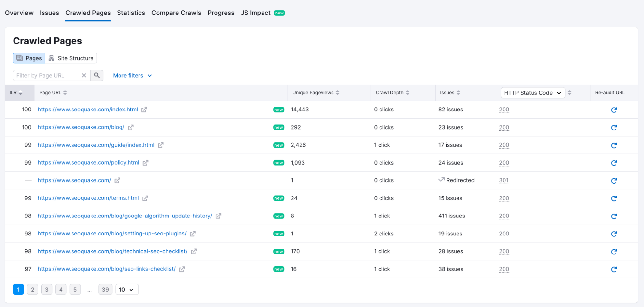The width and height of the screenshot is (644, 307).
Task: Re-audit the technical-seo-checklist page
Action: 614,252
